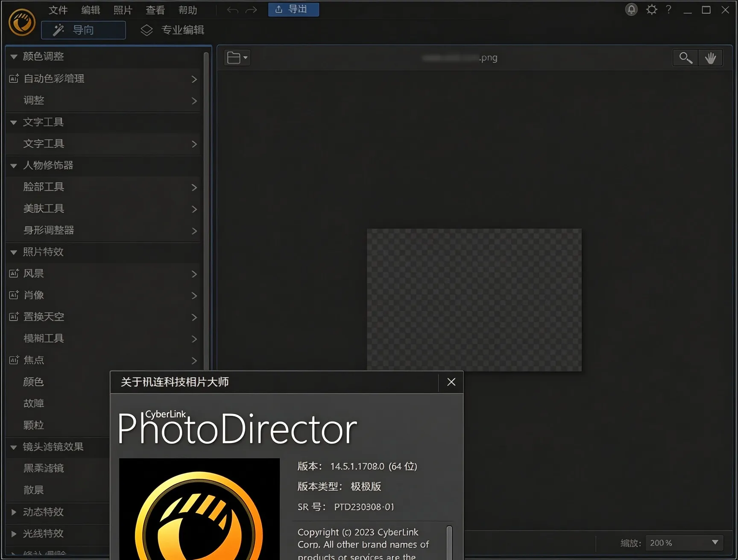Switch to 专业编辑 expert mode tab

pyautogui.click(x=173, y=30)
